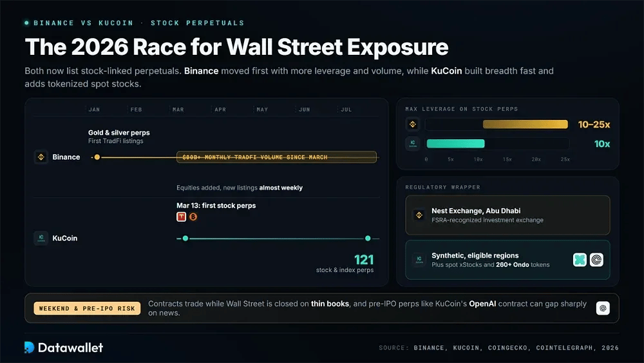This screenshot has width=644, height=363.
Task: Click the KuCoin logo in the timeline row
Action: (41, 238)
